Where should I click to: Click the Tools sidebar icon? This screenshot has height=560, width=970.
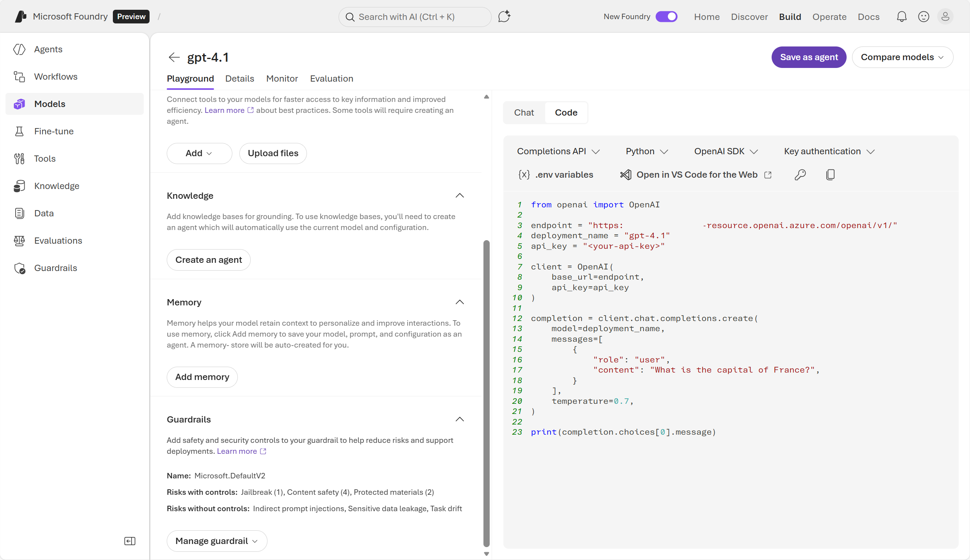click(x=19, y=159)
